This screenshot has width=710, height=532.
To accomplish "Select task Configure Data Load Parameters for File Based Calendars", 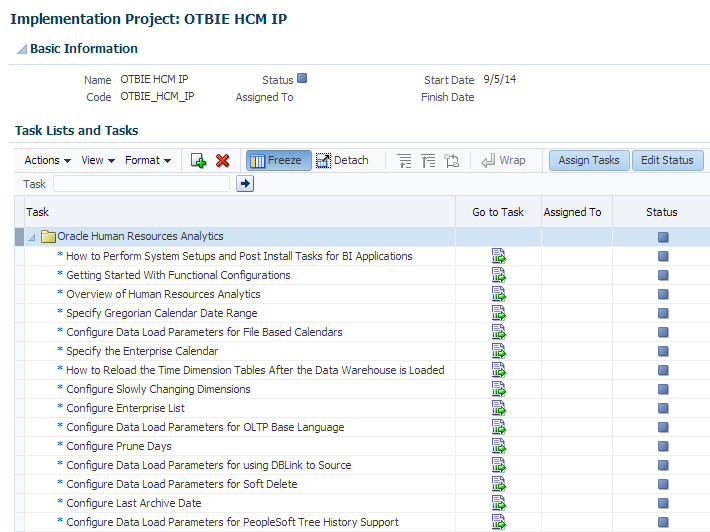I will coord(204,332).
